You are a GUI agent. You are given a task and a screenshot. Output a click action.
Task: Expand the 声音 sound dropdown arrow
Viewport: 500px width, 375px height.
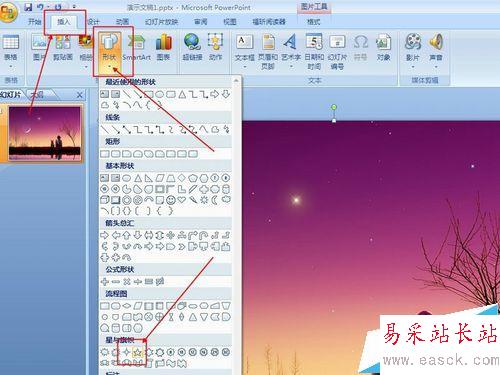coord(436,66)
